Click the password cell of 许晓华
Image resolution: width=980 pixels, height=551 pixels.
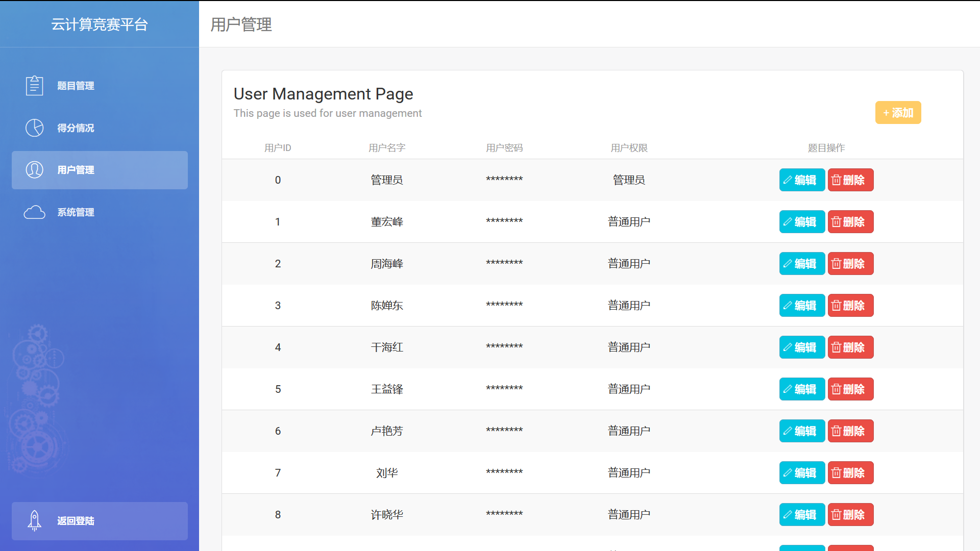pos(504,514)
